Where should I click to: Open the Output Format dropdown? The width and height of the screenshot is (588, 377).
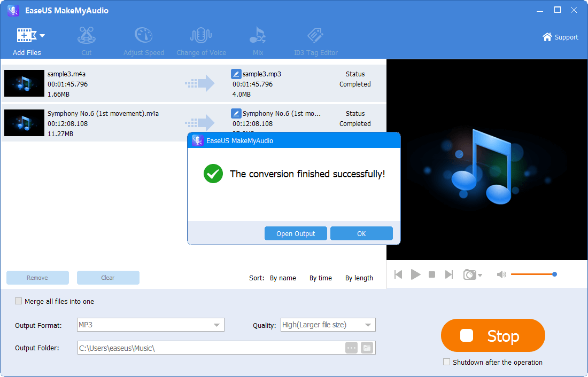pyautogui.click(x=216, y=325)
